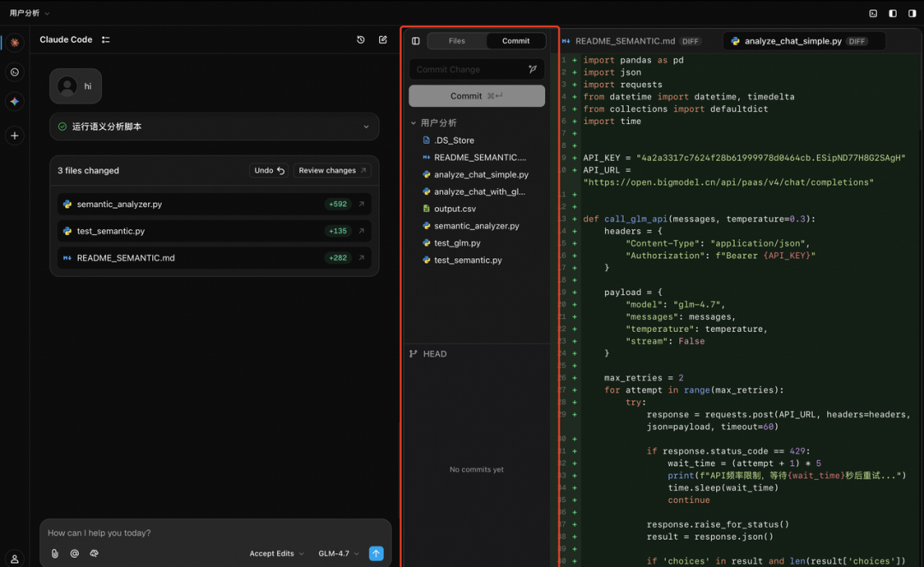Click Review changes button

coord(332,171)
